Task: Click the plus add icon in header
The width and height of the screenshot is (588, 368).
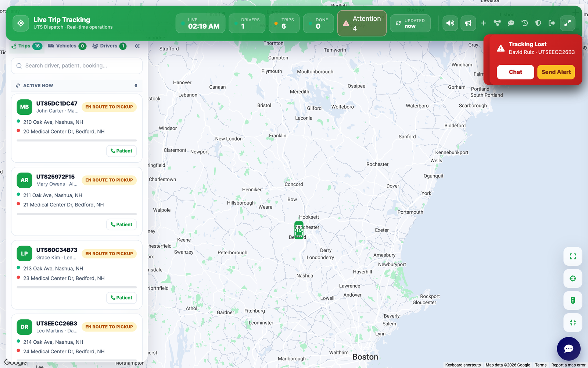Action: tap(484, 23)
